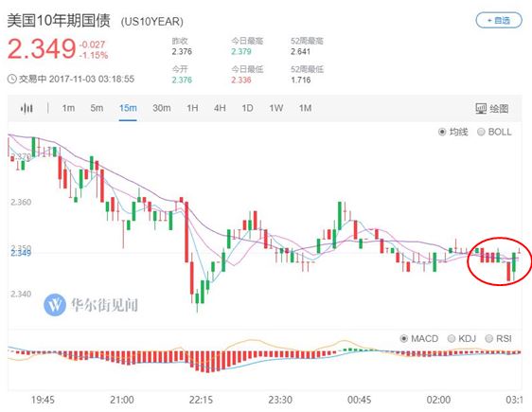Select the RSI indicator radio
The image size is (532, 412).
click(x=488, y=338)
